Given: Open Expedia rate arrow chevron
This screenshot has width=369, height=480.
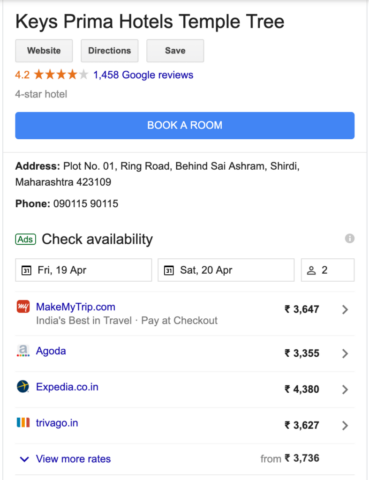Looking at the screenshot, I should point(345,389).
